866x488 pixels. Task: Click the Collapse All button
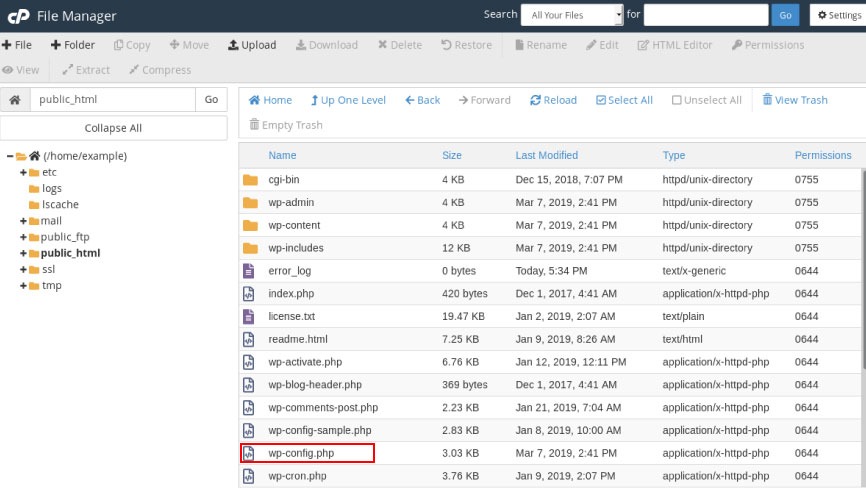click(113, 128)
